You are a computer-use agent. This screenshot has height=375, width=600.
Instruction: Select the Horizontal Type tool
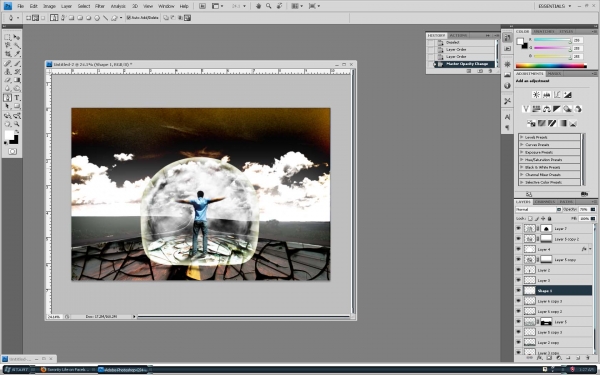(x=16, y=98)
